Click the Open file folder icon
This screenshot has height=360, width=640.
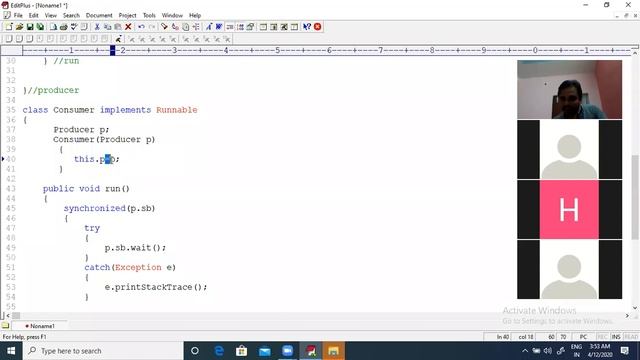coord(19,27)
